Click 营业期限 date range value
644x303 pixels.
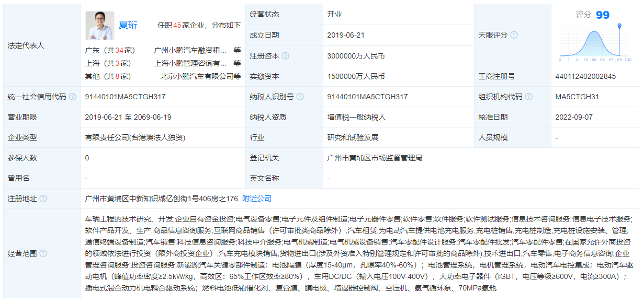coord(128,117)
